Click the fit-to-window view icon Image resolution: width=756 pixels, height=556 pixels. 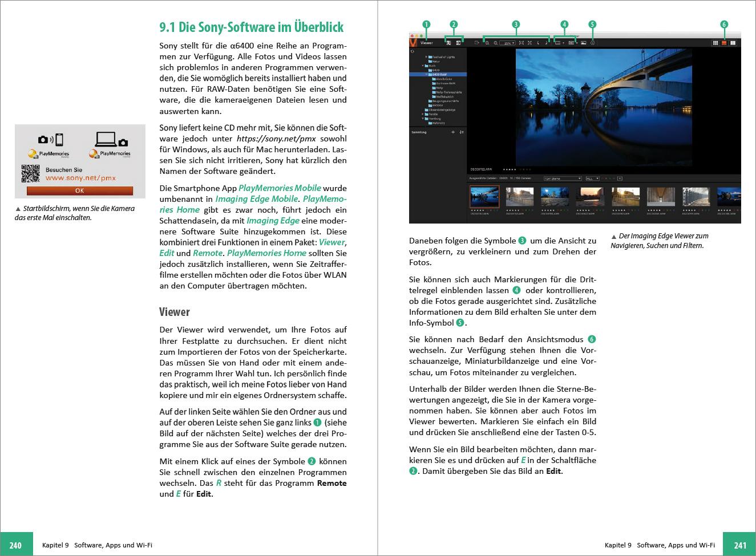[521, 43]
